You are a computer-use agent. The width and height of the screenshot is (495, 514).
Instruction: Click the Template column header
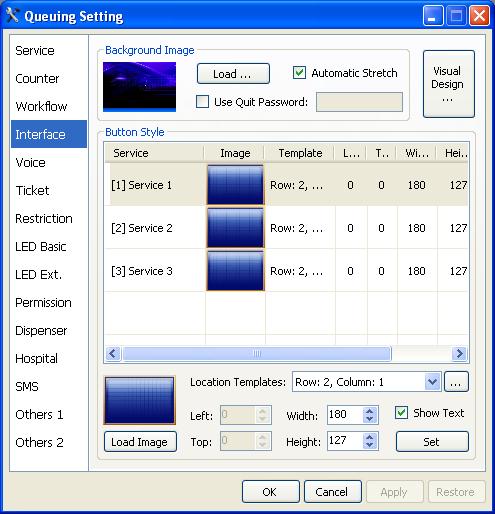click(x=300, y=153)
